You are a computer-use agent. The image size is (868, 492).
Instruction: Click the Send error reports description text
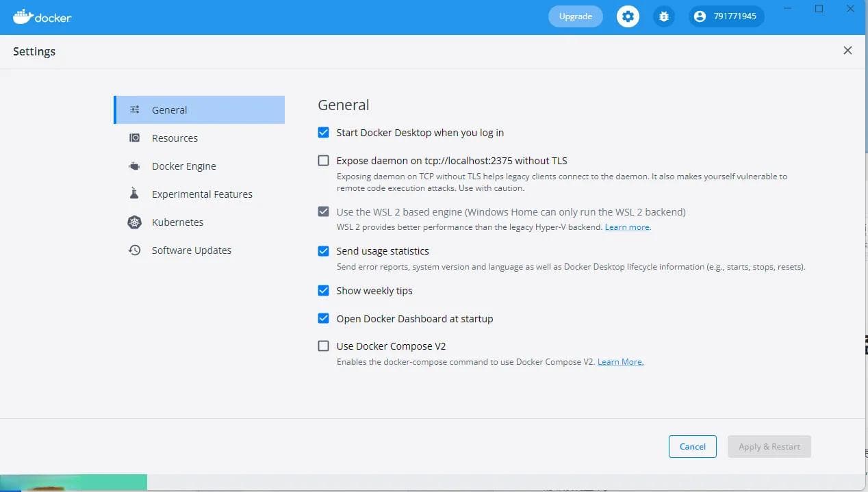pos(571,267)
